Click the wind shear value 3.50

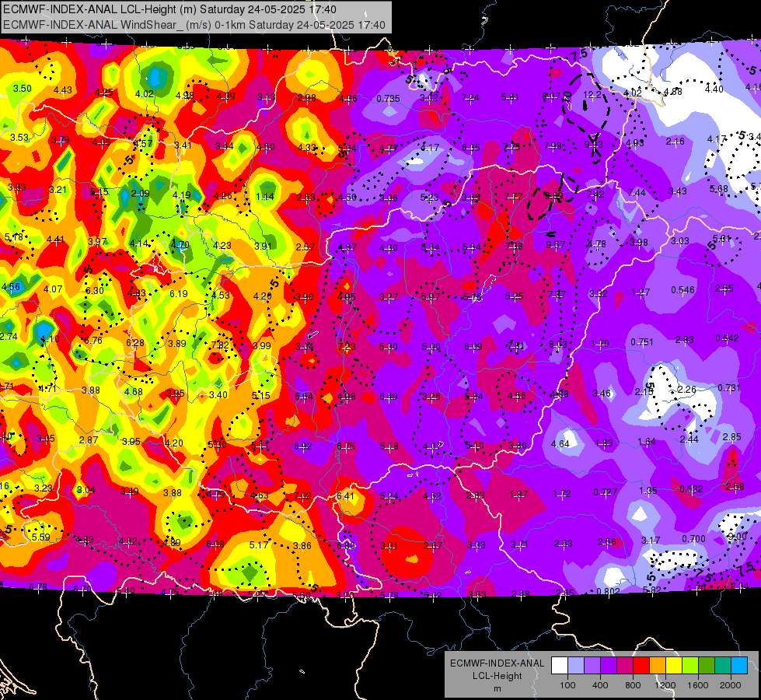23,89
